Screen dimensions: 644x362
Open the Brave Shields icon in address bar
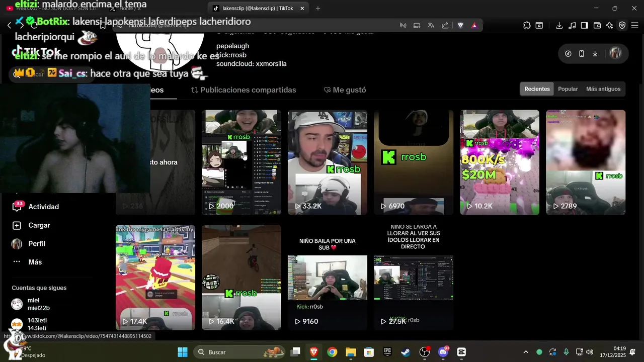point(460,25)
